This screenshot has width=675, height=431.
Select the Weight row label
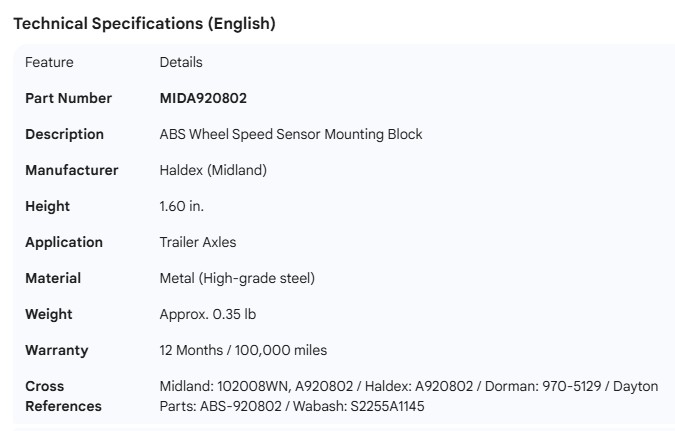[x=49, y=314]
